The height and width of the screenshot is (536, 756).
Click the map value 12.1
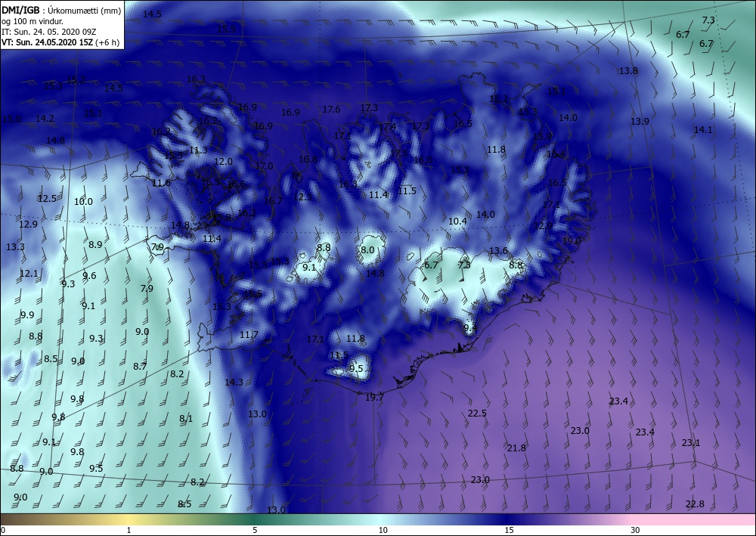pyautogui.click(x=29, y=274)
